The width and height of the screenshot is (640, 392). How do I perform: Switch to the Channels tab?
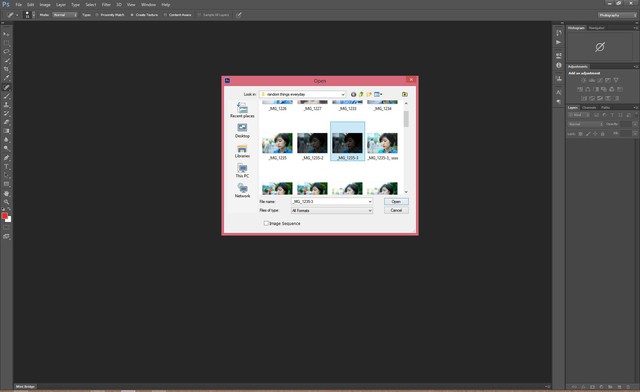click(589, 107)
